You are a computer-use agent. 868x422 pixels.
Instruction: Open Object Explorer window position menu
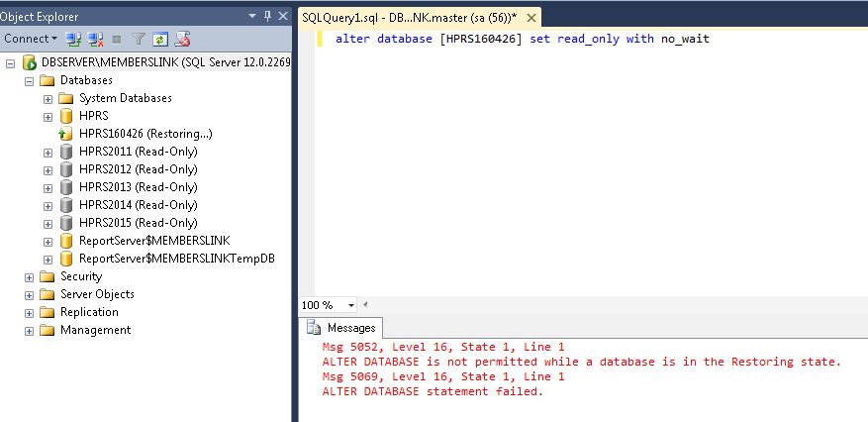coord(251,17)
